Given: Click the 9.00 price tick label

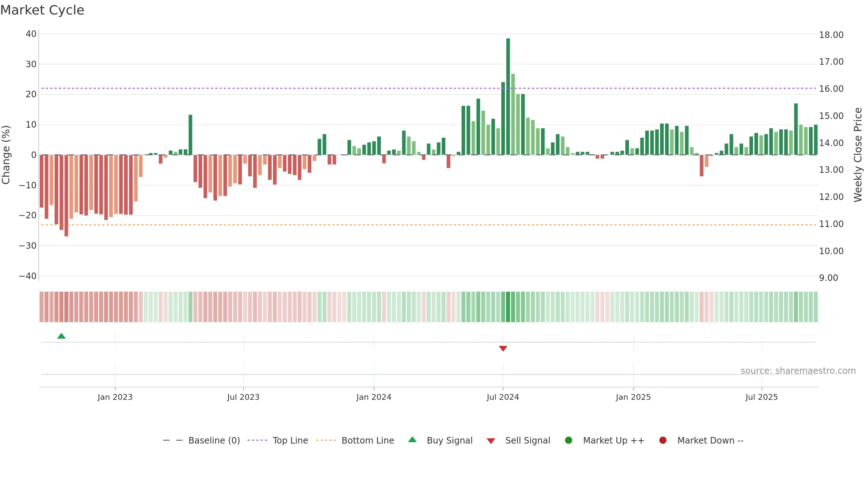Looking at the screenshot, I should (829, 278).
